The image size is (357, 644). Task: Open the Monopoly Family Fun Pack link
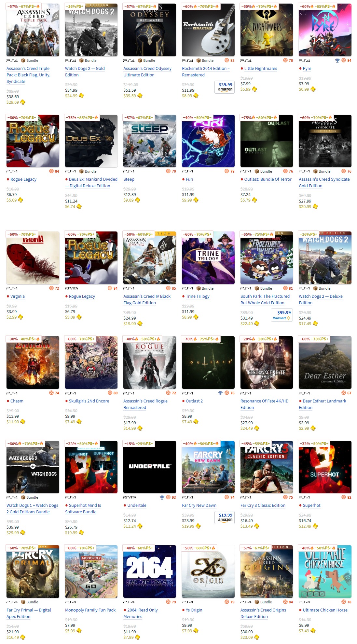click(x=90, y=610)
